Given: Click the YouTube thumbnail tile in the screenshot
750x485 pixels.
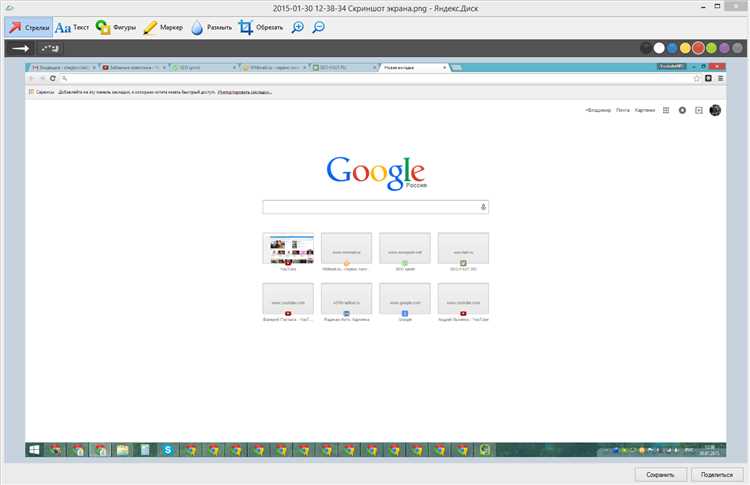Looking at the screenshot, I should pos(288,248).
